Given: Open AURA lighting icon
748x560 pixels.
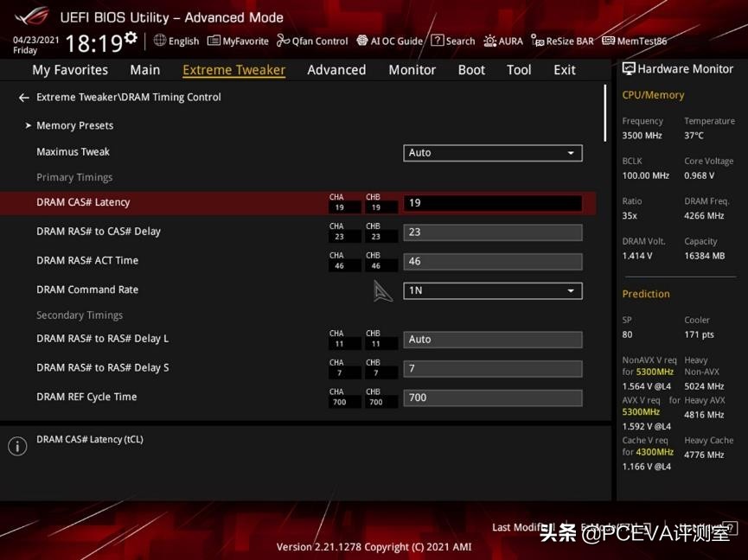Looking at the screenshot, I should (490, 41).
